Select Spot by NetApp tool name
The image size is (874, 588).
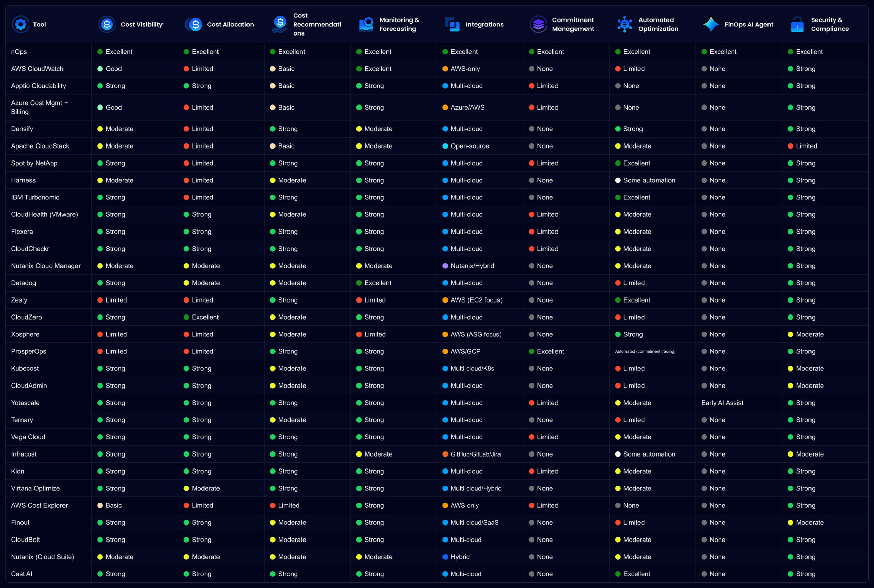[x=34, y=163]
